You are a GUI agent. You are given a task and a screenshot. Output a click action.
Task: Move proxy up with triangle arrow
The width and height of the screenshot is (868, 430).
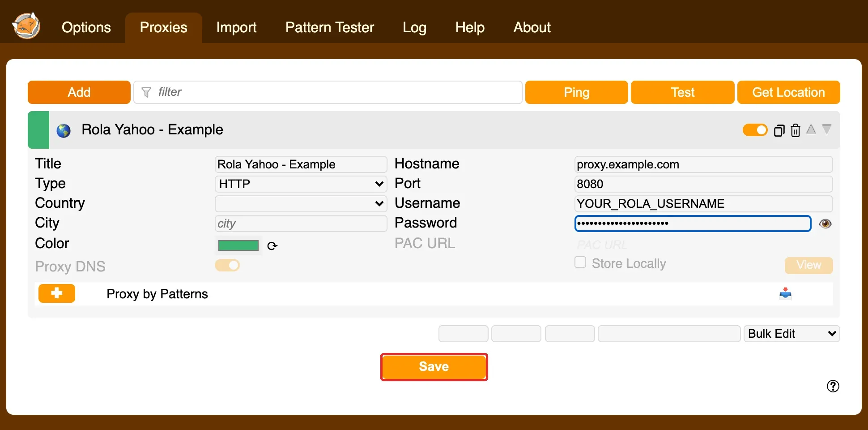[811, 129]
